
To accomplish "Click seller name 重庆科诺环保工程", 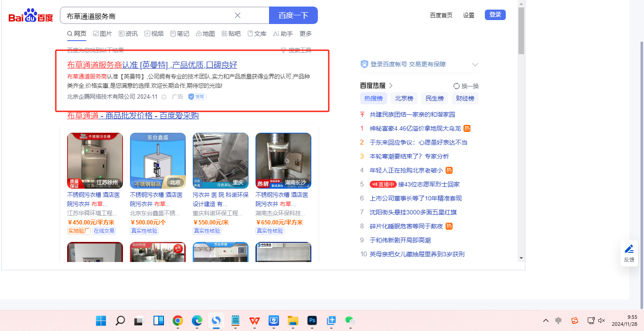I will [218, 214].
